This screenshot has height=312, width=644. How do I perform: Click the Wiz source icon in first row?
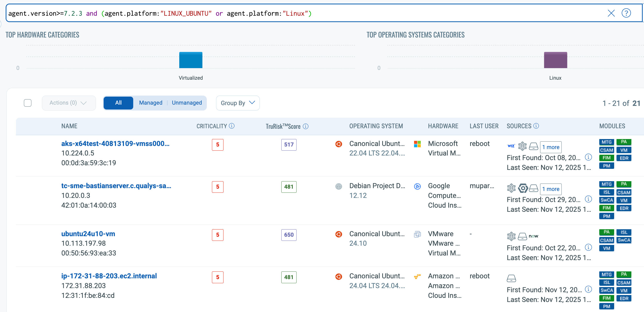click(x=511, y=146)
